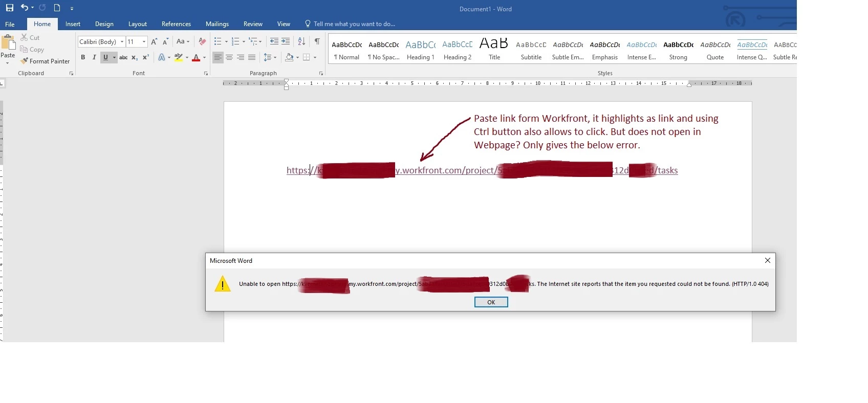
Task: Apply the Intense Emphasis style
Action: (642, 49)
